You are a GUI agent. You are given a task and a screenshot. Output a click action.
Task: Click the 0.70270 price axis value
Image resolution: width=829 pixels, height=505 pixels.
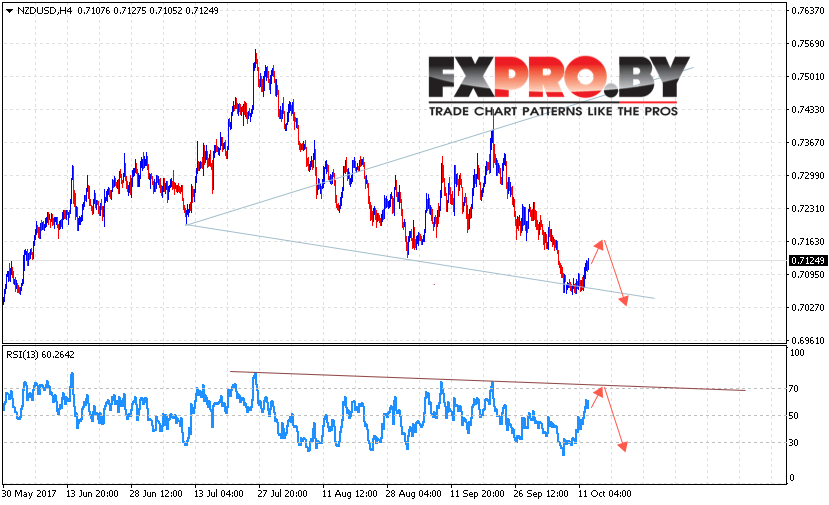tap(808, 307)
